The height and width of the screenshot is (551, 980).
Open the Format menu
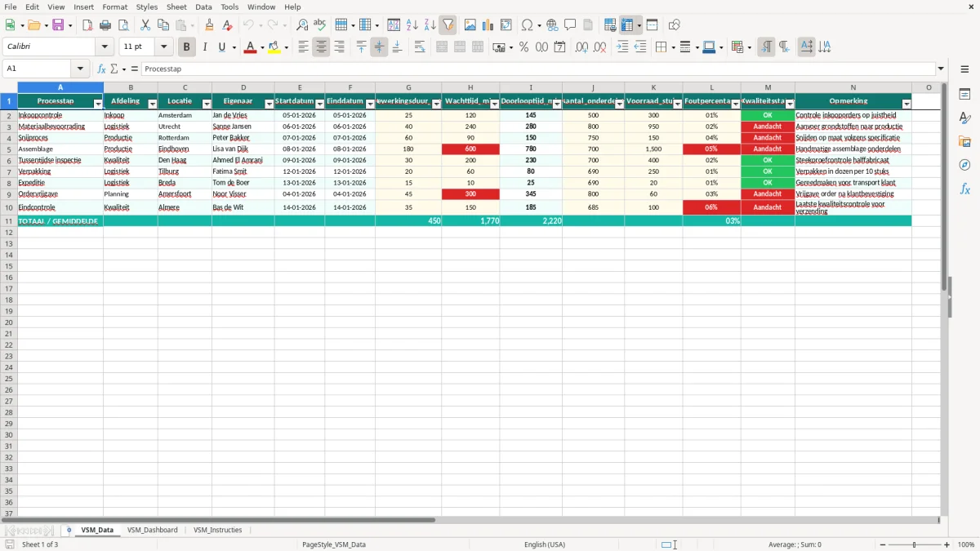click(x=115, y=7)
